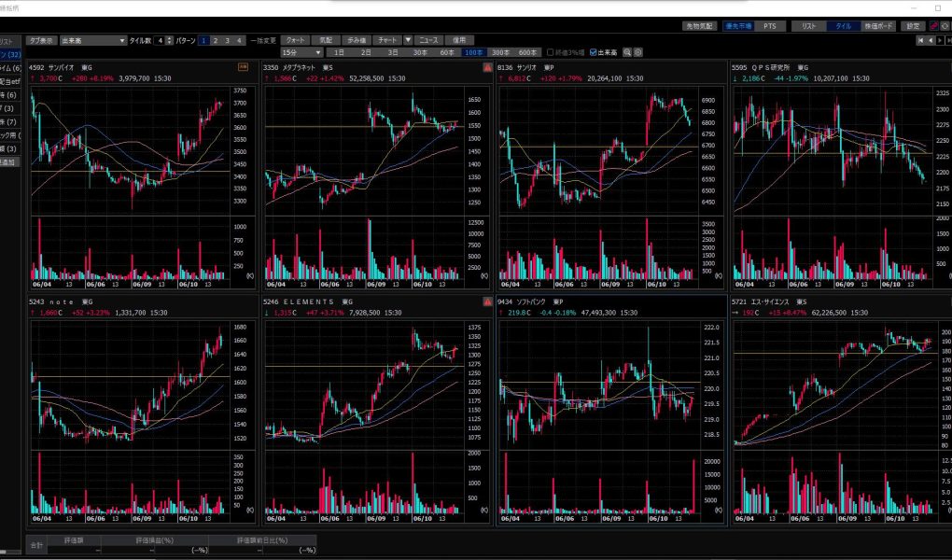Click the magnifier zoom icon beside 出来高
This screenshot has height=560, width=952.
click(x=628, y=52)
